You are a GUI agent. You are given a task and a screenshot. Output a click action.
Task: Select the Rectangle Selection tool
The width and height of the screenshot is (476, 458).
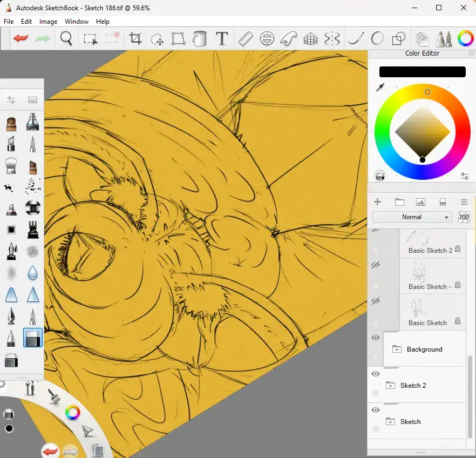click(90, 39)
